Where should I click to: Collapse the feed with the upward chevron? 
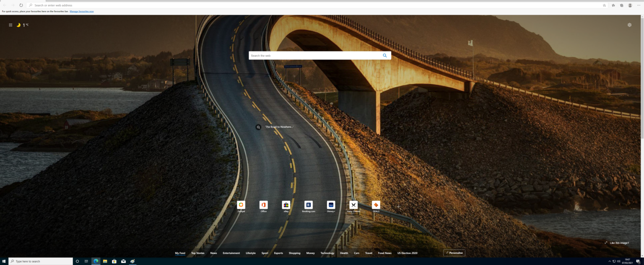(x=406, y=194)
